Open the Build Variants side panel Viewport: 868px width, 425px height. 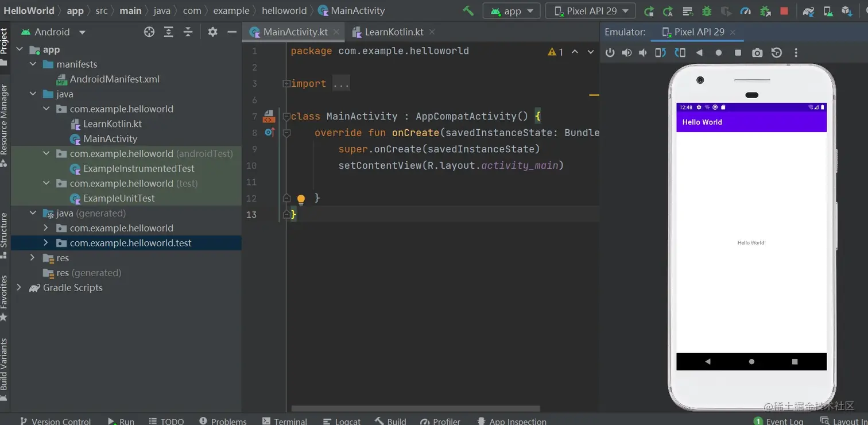5,369
